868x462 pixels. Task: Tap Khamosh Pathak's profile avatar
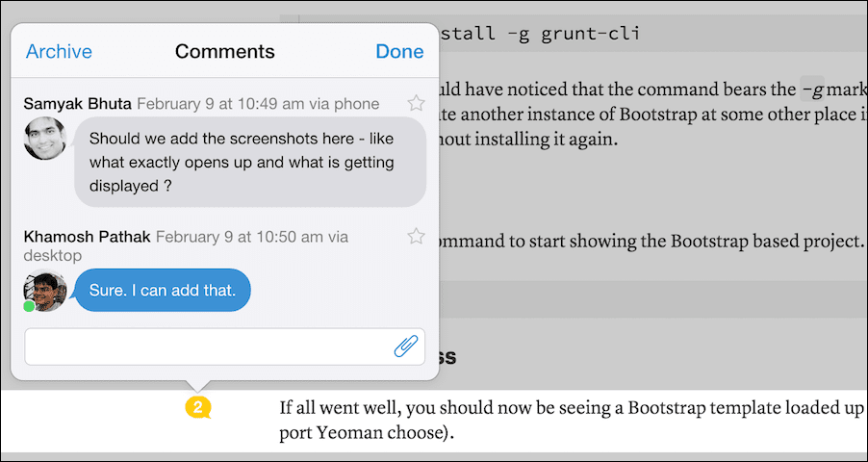[x=45, y=290]
